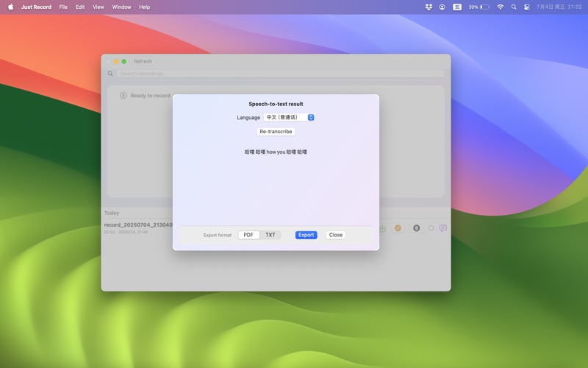Open the input method menu in the menu bar
Screen dimensions: 588x368
click(456, 7)
